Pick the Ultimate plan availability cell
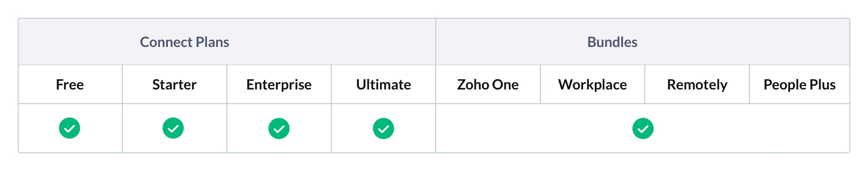 384,128
